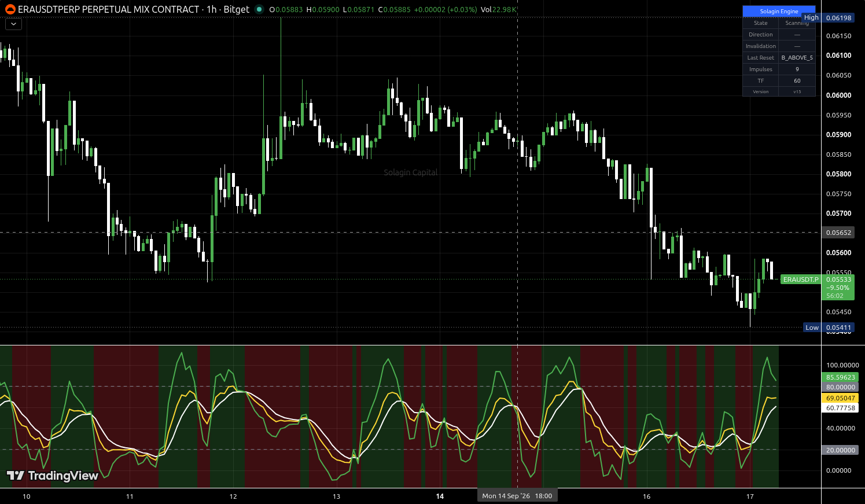
Task: Select the close value C0.05885
Action: tap(395, 10)
